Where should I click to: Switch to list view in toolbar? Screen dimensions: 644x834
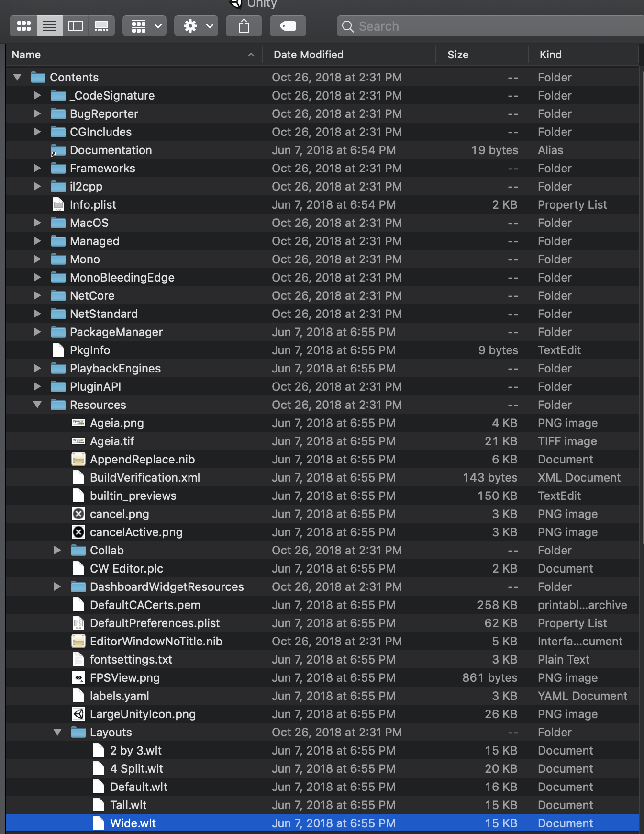[50, 26]
